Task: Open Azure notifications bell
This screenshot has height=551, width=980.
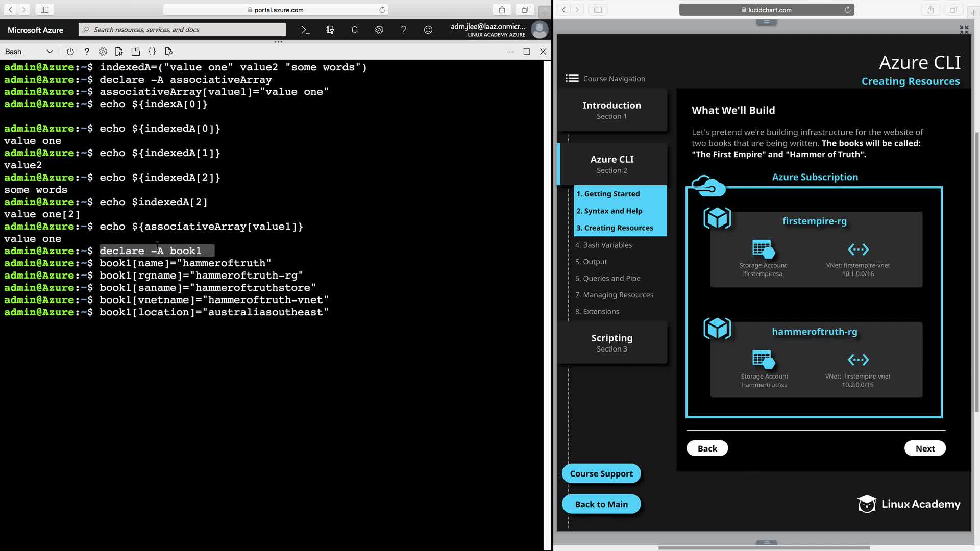Action: (354, 30)
